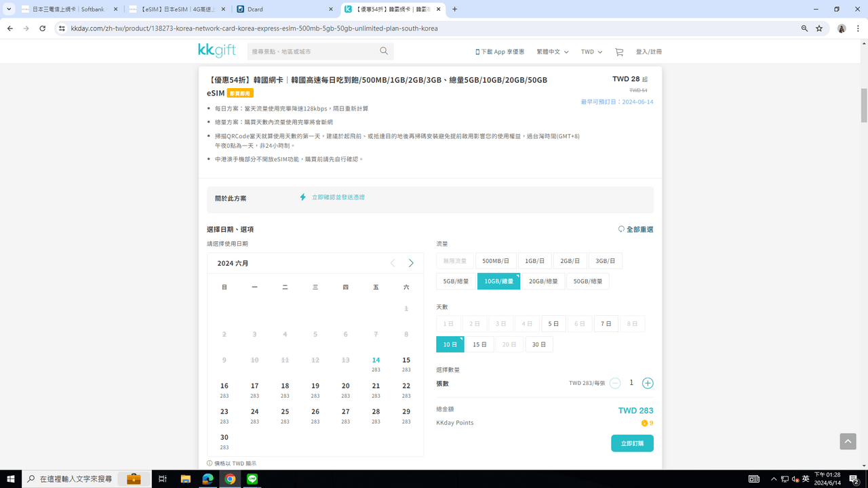868x488 pixels.
Task: Select June 20 on calendar
Action: 346,390
